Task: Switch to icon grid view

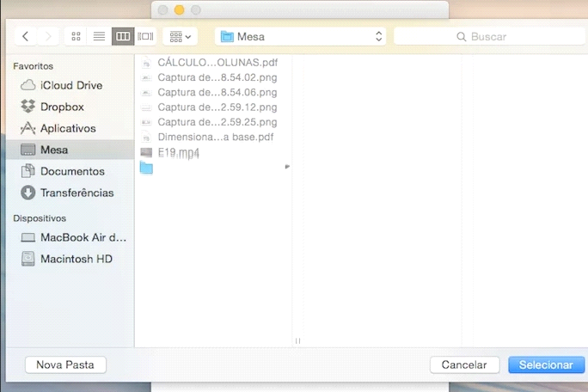Action: 77,36
